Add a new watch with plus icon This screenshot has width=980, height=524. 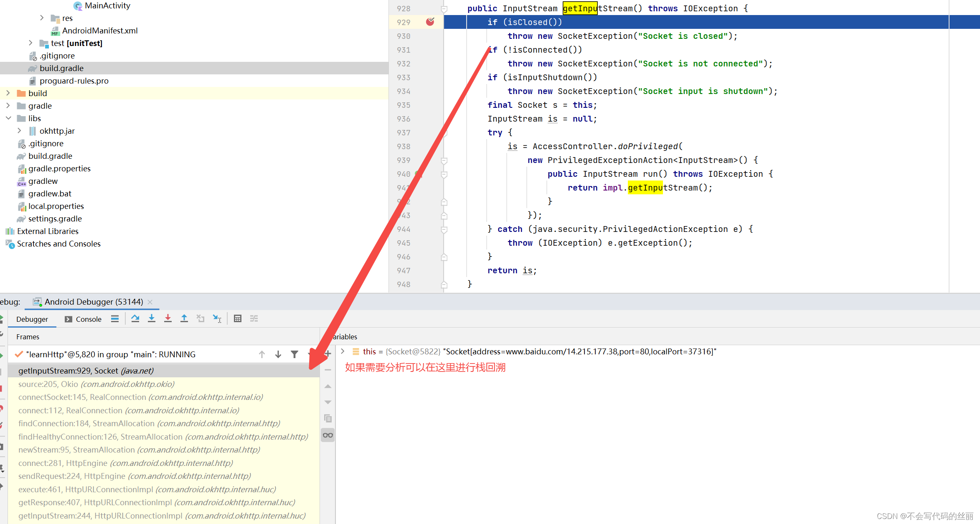point(328,354)
